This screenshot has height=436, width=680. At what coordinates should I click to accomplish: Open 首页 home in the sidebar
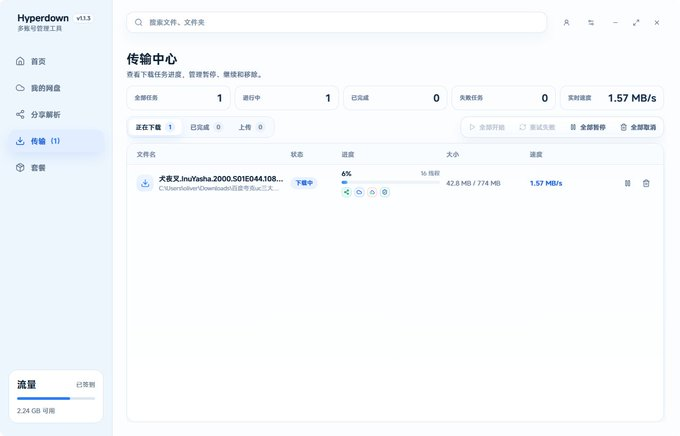pyautogui.click(x=56, y=61)
